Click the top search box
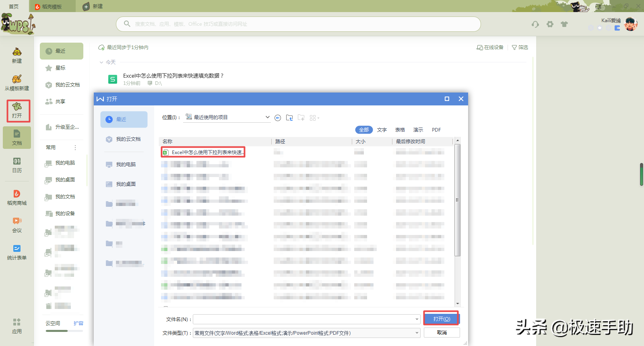Screen dimensions: 644x346 [298, 24]
